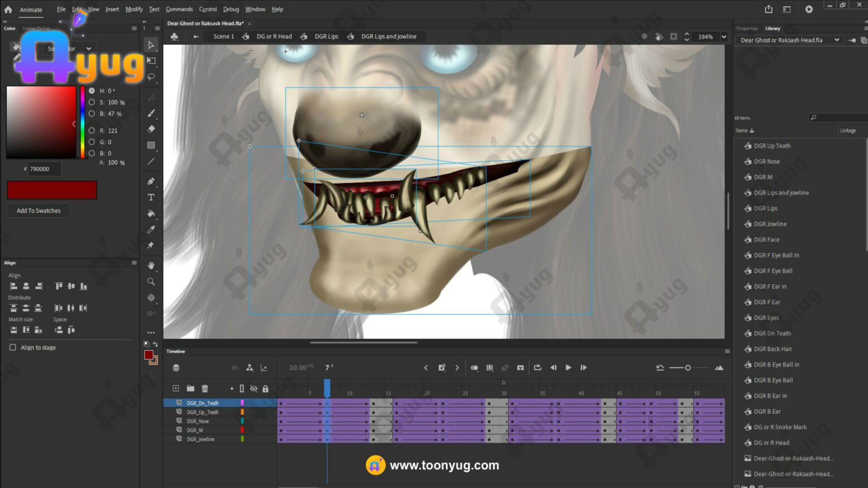Click the rainbow hue slider bar
The image size is (868, 488).
point(83,122)
